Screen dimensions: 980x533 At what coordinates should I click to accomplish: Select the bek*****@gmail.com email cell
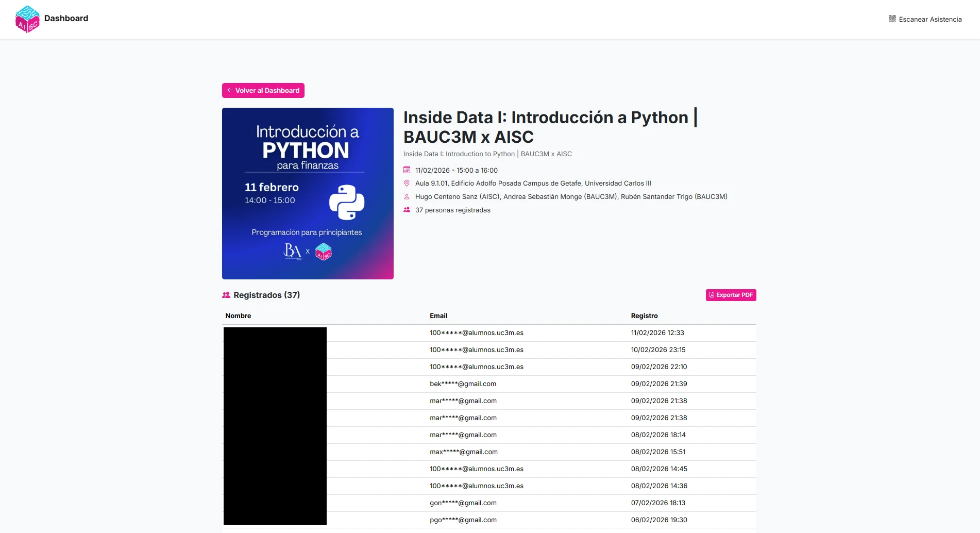click(x=463, y=384)
